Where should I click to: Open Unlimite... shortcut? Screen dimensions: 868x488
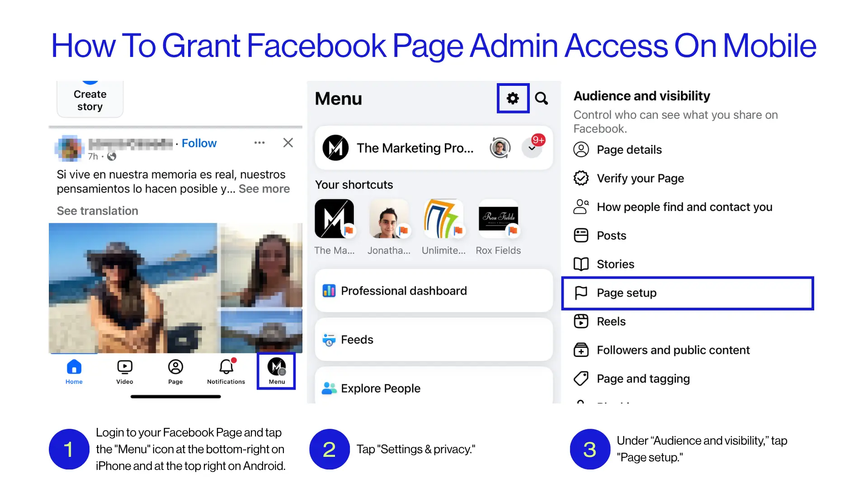coord(443,228)
